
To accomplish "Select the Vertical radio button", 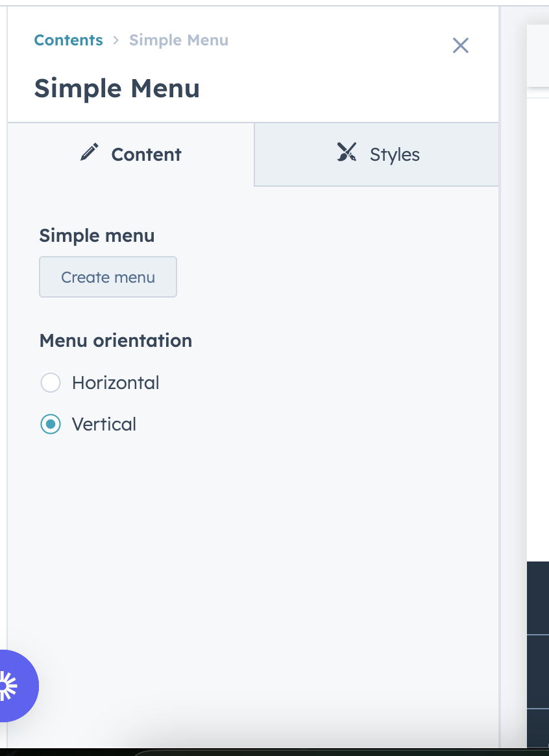I will pyautogui.click(x=51, y=424).
